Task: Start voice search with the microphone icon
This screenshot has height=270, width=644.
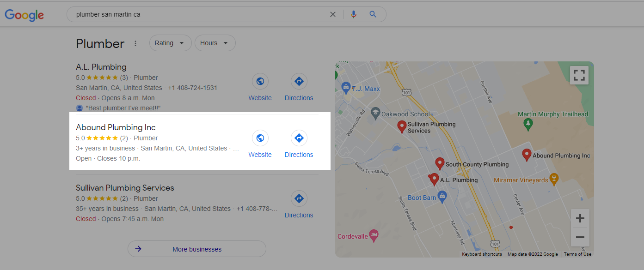Action: click(x=354, y=14)
